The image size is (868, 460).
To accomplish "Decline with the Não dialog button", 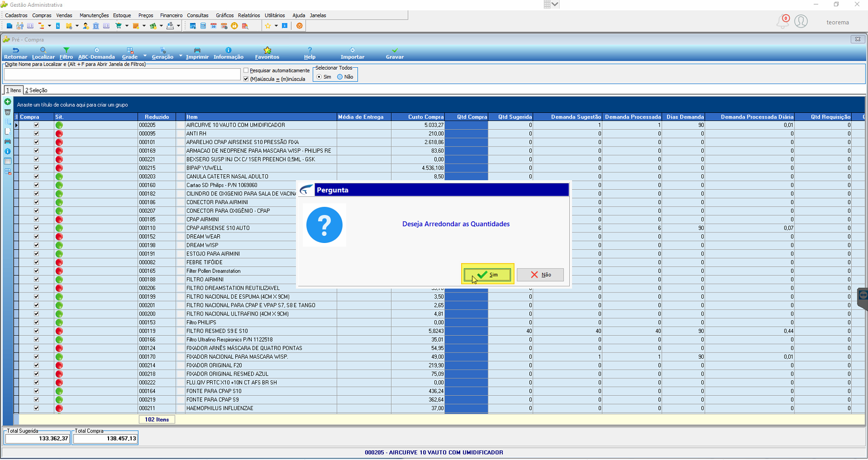I will [x=540, y=275].
